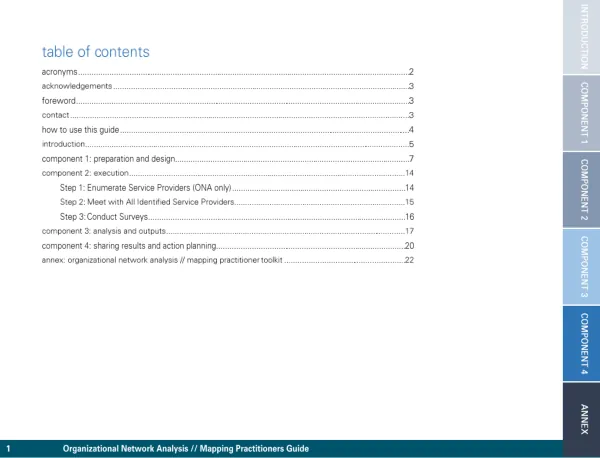Switch to the Component 4 side tab
600x458 pixels.
581,344
